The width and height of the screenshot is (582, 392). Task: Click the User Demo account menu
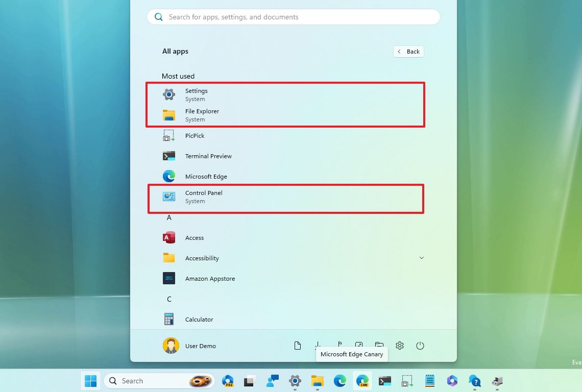(190, 346)
